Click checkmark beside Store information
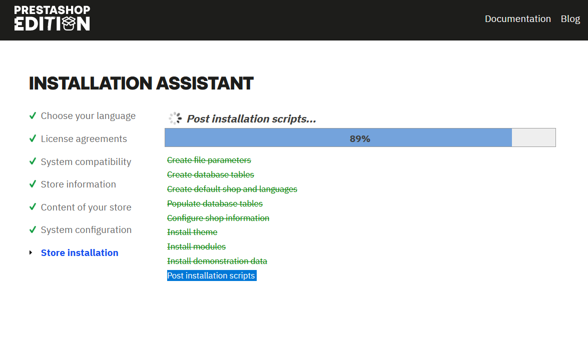Image resolution: width=588 pixels, height=364 pixels. [x=33, y=184]
